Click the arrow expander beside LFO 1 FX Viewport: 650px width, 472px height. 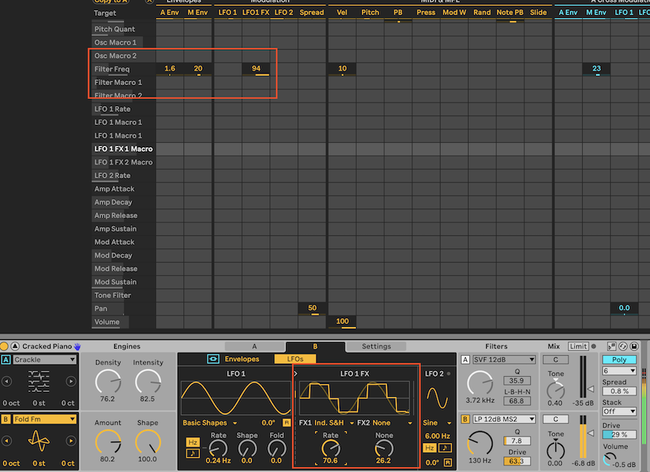(x=296, y=374)
